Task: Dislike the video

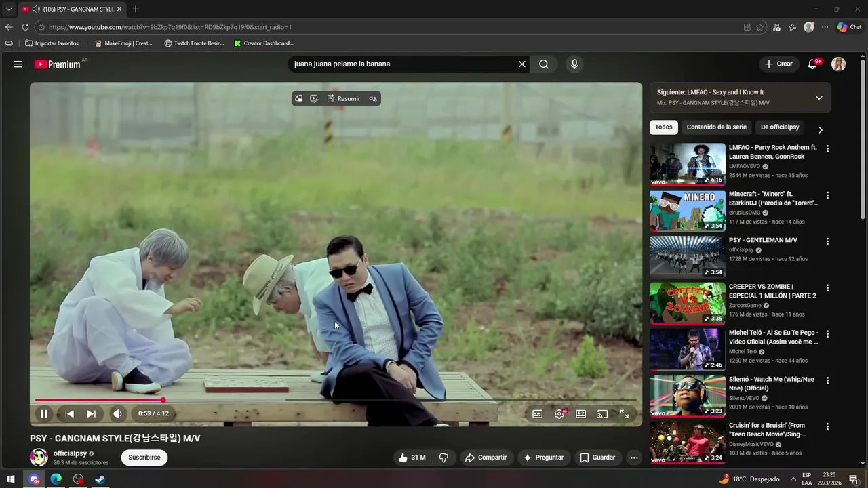Action: pos(443,457)
